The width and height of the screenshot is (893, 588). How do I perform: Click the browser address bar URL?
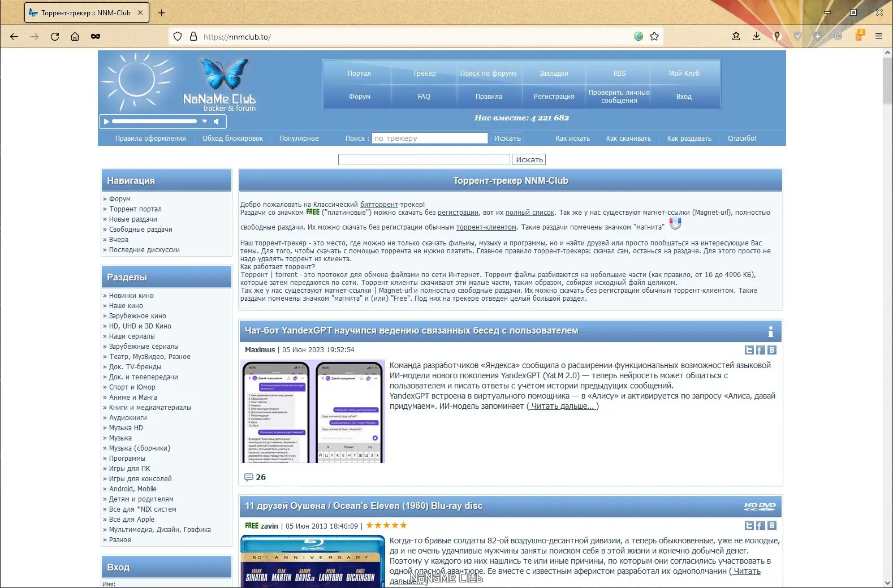click(237, 37)
